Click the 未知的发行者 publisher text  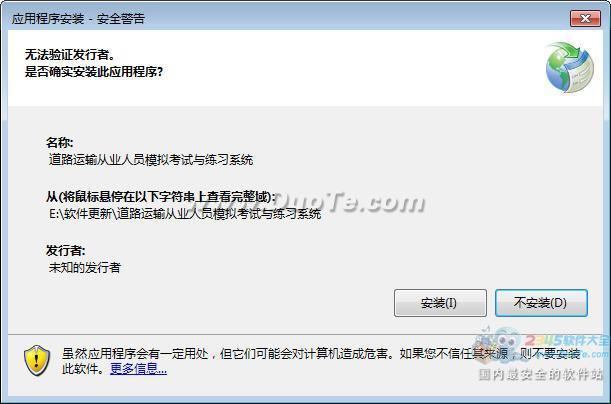(x=85, y=267)
